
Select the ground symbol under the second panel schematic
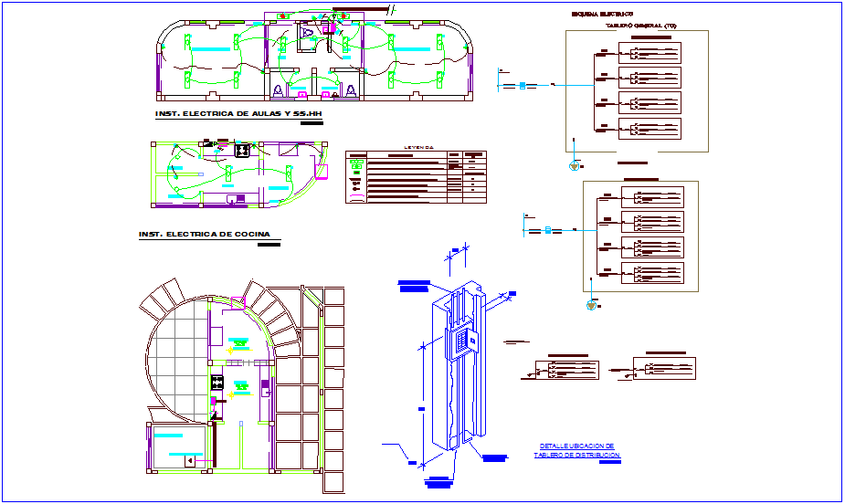[x=592, y=305]
